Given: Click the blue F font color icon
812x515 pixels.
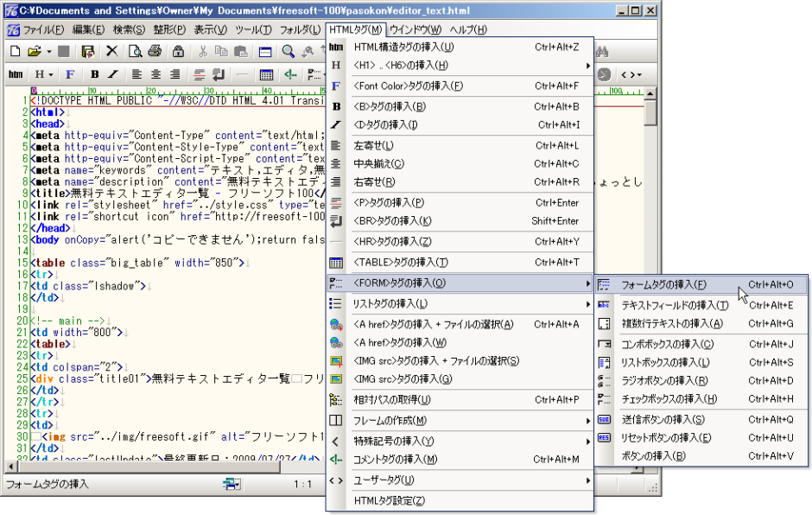Looking at the screenshot, I should click(70, 74).
